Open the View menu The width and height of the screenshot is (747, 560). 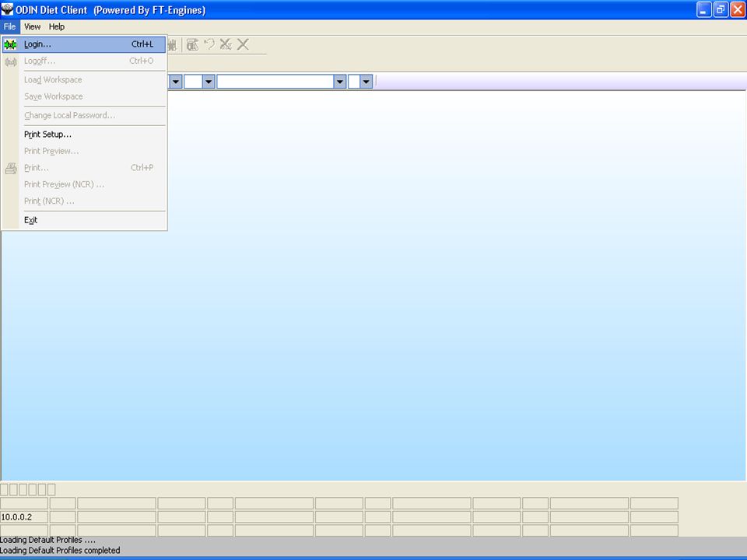(33, 26)
